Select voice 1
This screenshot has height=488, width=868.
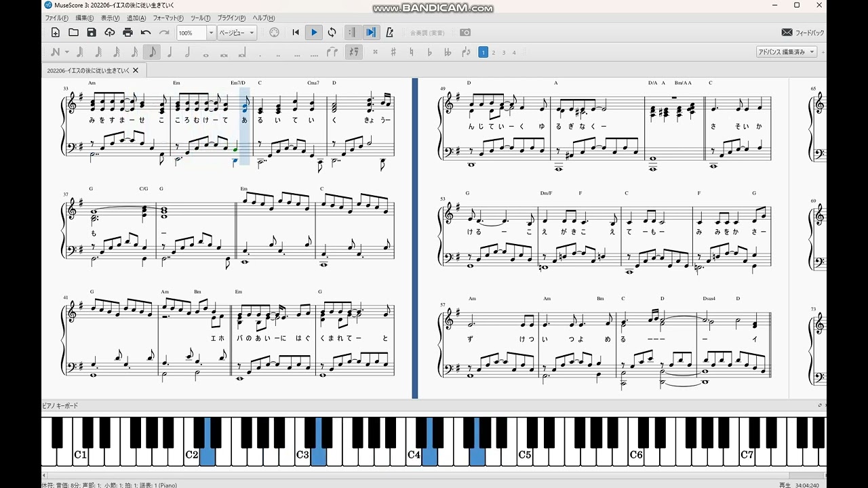[x=483, y=52]
